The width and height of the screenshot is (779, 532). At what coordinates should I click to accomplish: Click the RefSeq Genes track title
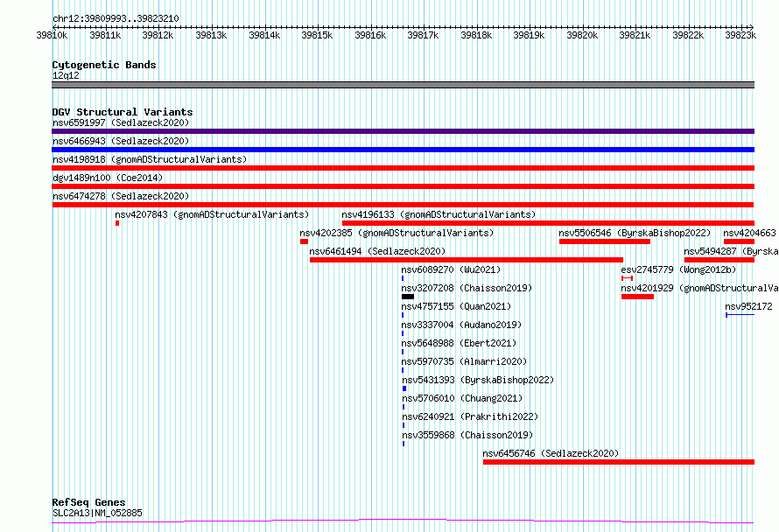(x=89, y=503)
